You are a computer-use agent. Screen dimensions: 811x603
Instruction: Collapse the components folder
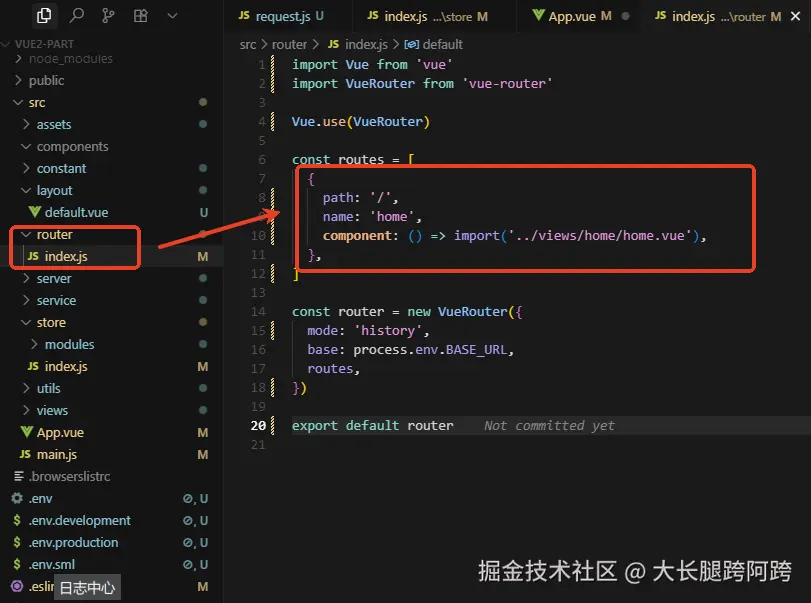click(x=72, y=146)
